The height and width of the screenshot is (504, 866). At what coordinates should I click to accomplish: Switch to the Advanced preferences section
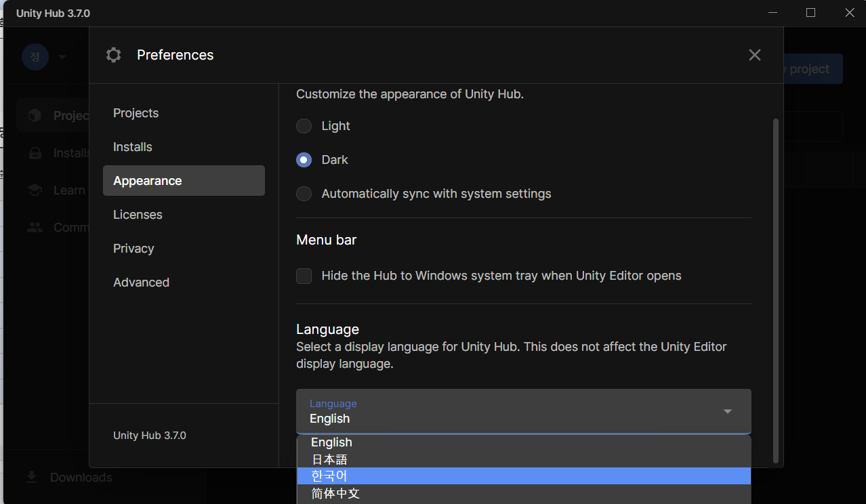click(x=184, y=282)
